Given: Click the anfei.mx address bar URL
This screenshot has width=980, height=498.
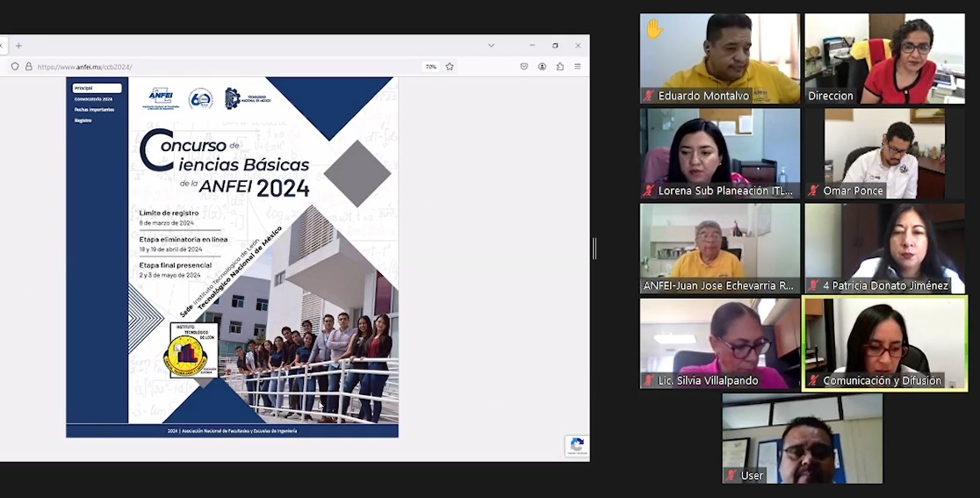Looking at the screenshot, I should pyautogui.click(x=85, y=67).
